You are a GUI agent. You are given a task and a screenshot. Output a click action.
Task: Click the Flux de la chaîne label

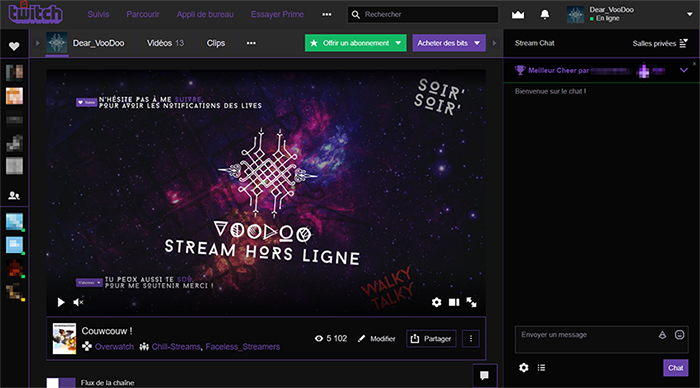tap(107, 383)
